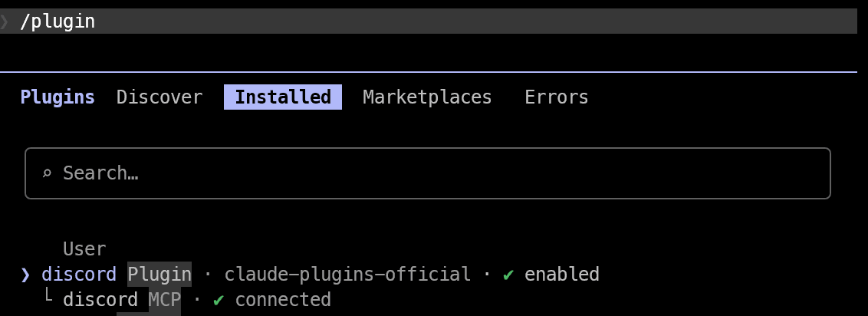868x316 pixels.
Task: Click the highlighted Plugin badge label
Action: coord(159,274)
